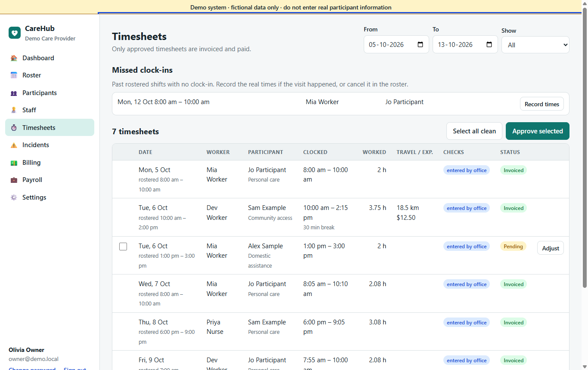Click the DATE column header

click(x=145, y=152)
